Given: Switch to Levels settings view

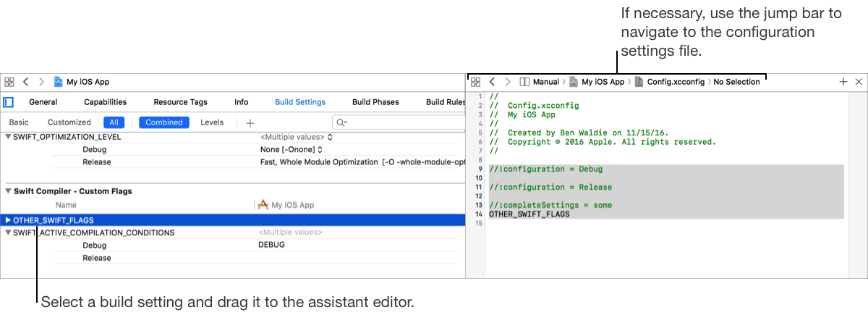Looking at the screenshot, I should [x=212, y=122].
